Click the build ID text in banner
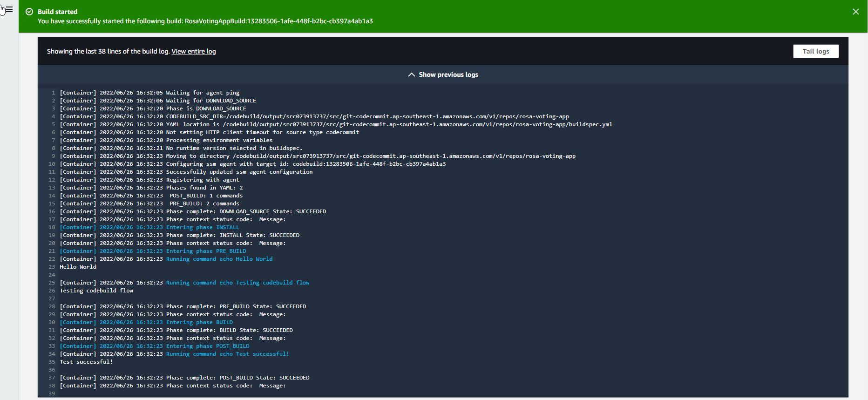This screenshot has width=868, height=400. pos(278,21)
